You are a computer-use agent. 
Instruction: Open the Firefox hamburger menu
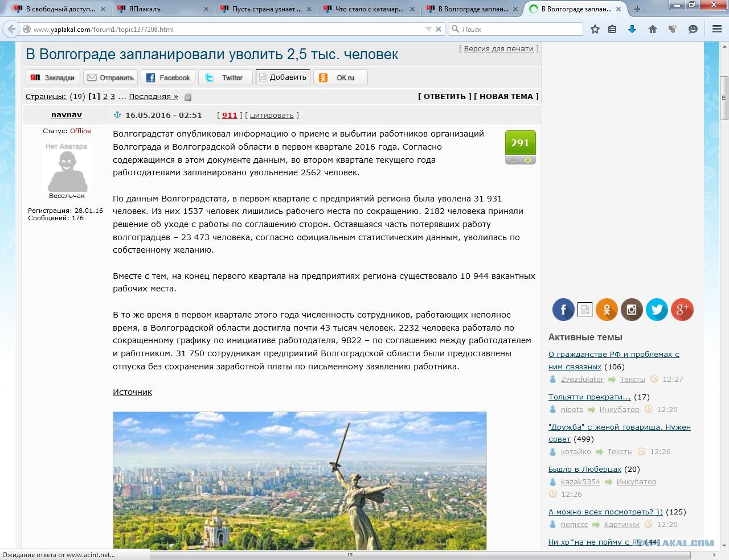[x=717, y=29]
